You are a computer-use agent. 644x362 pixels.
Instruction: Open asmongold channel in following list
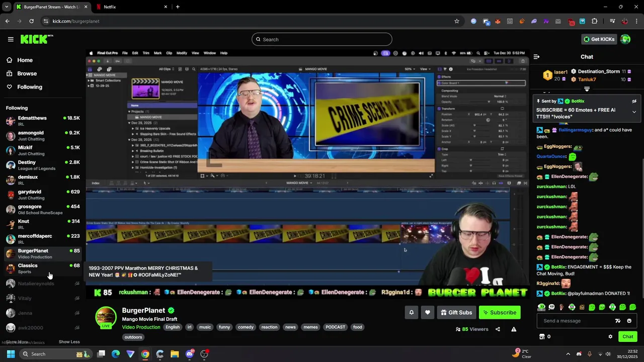pos(42,136)
